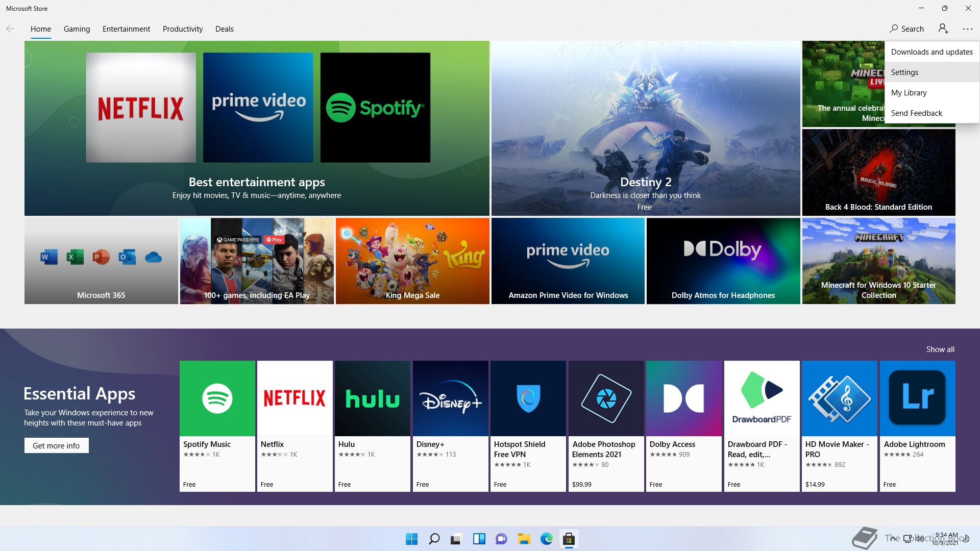Select Settings in the dropdown menu
Image resolution: width=980 pixels, height=551 pixels.
pyautogui.click(x=932, y=72)
